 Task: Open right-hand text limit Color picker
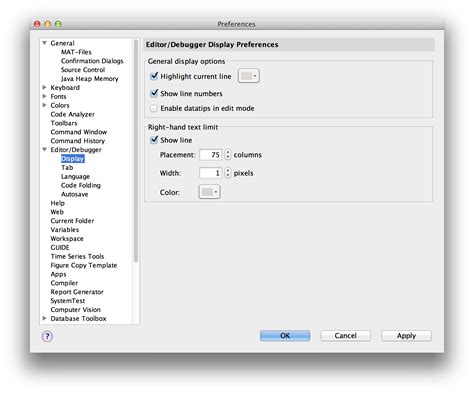[x=209, y=192]
